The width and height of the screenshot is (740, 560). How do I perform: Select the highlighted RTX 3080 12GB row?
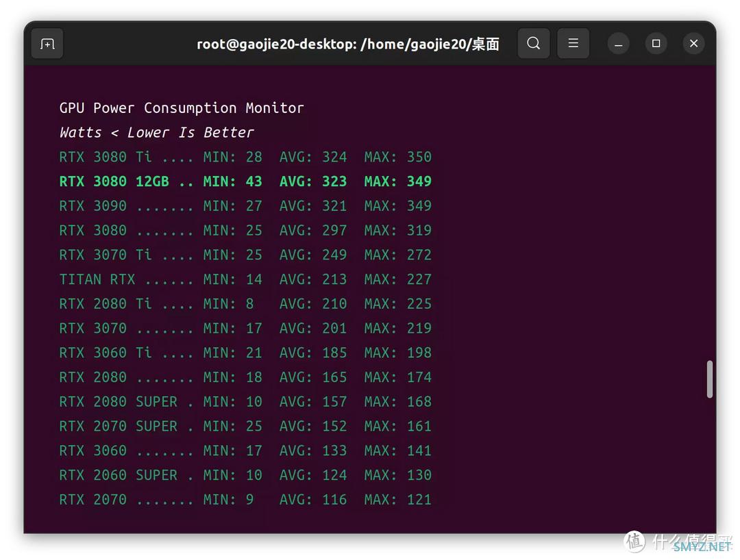[x=245, y=181]
